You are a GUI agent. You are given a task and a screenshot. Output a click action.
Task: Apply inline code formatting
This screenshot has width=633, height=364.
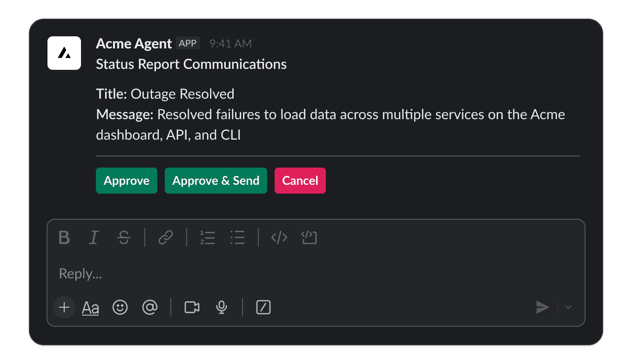[279, 238]
